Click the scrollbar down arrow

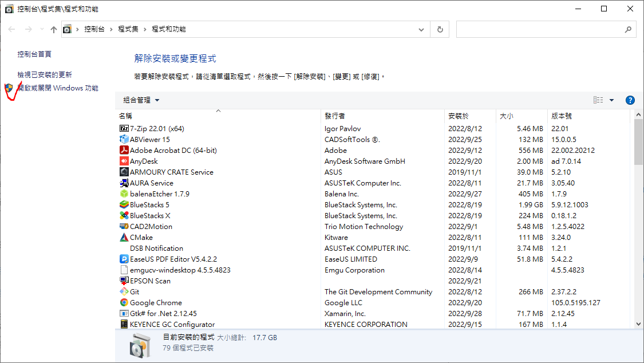[x=638, y=324]
